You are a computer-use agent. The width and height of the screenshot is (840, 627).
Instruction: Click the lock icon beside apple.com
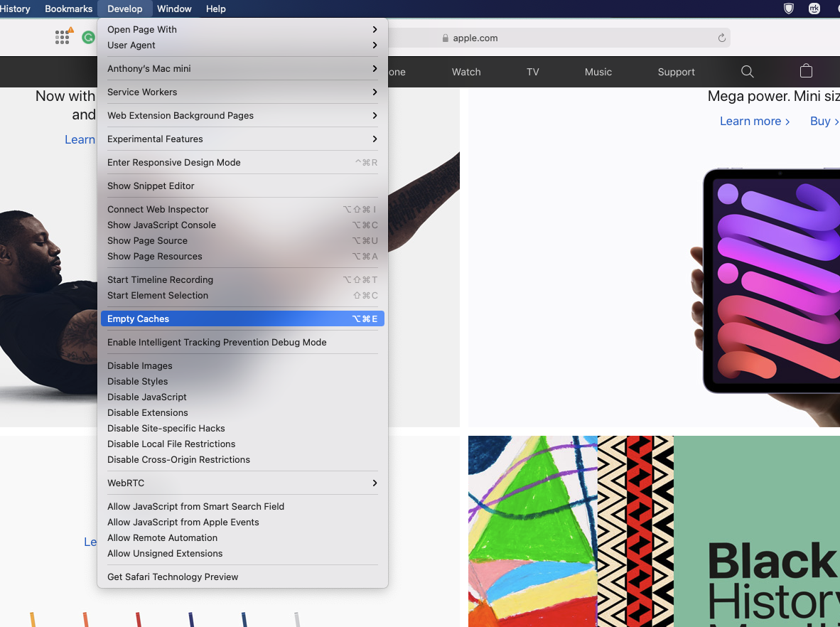(445, 38)
